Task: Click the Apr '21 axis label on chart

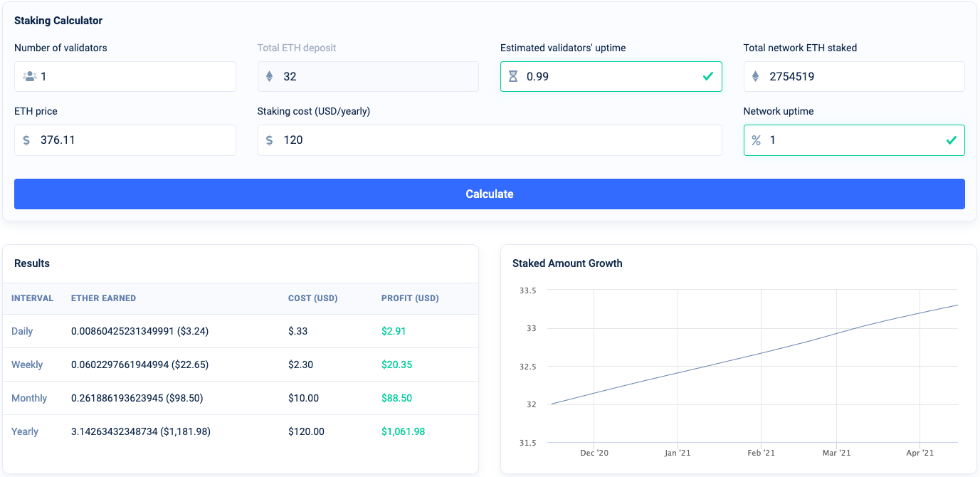Action: 920,453
